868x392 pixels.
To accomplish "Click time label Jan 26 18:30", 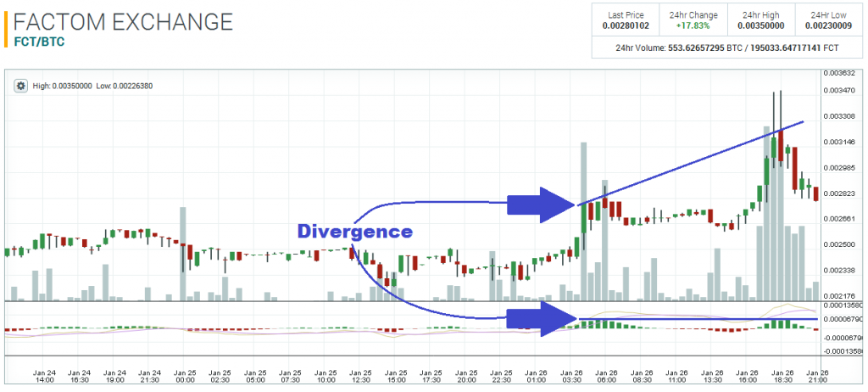I will [x=782, y=377].
